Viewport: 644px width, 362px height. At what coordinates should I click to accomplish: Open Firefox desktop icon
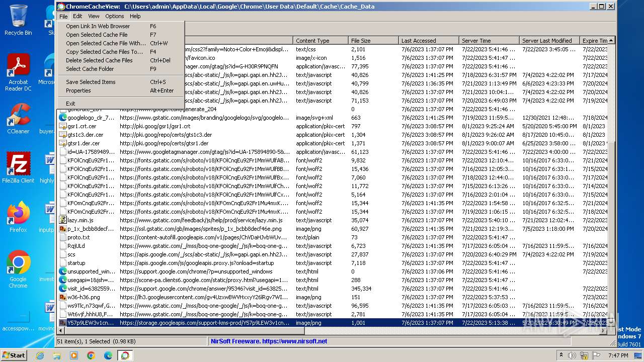coord(18,217)
